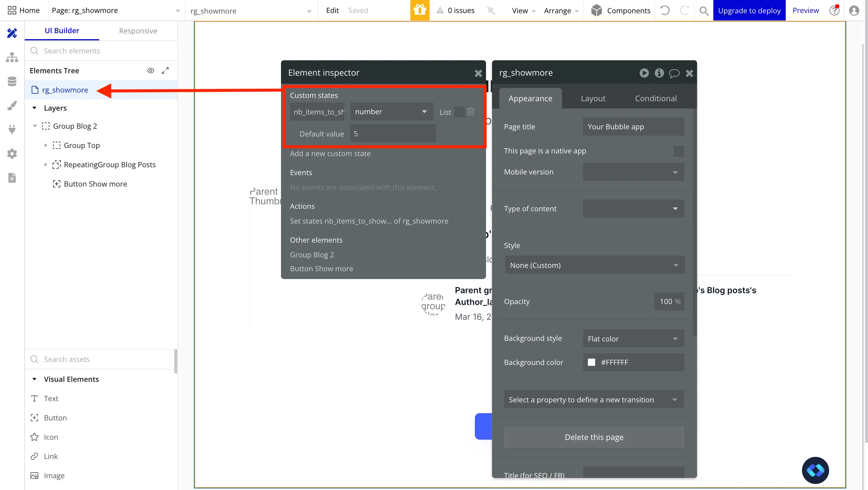Click the Default value field
This screenshot has width=868, height=490.
[393, 133]
